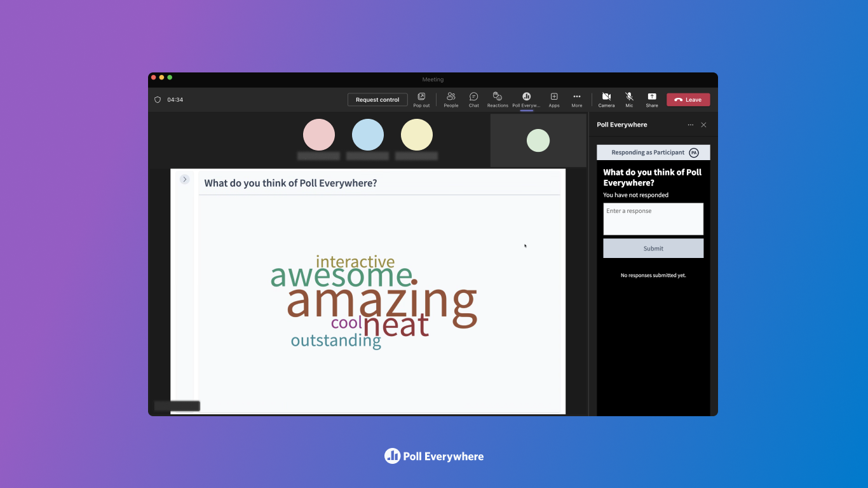Open the Apps panel

coord(553,99)
